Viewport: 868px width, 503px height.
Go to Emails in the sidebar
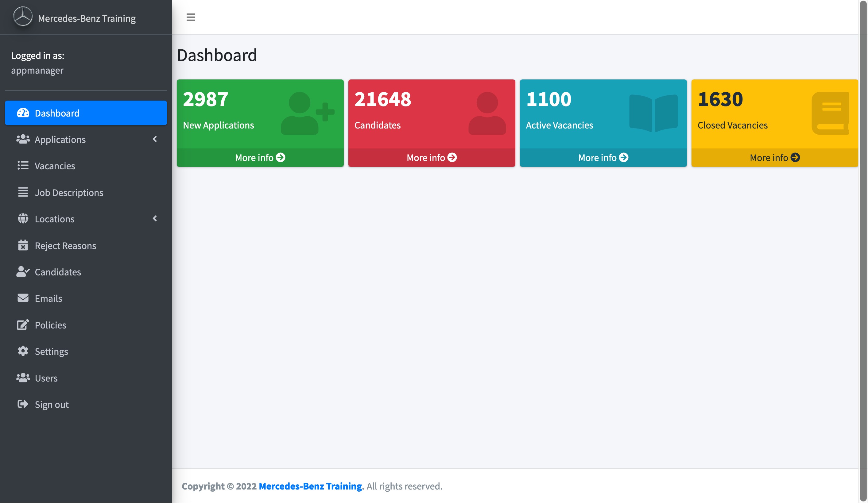pos(86,298)
